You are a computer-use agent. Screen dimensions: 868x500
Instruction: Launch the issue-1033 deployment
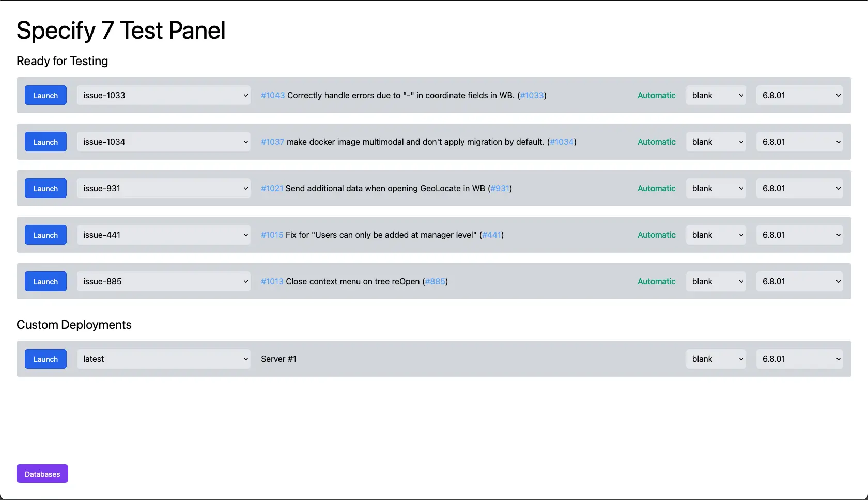(45, 95)
